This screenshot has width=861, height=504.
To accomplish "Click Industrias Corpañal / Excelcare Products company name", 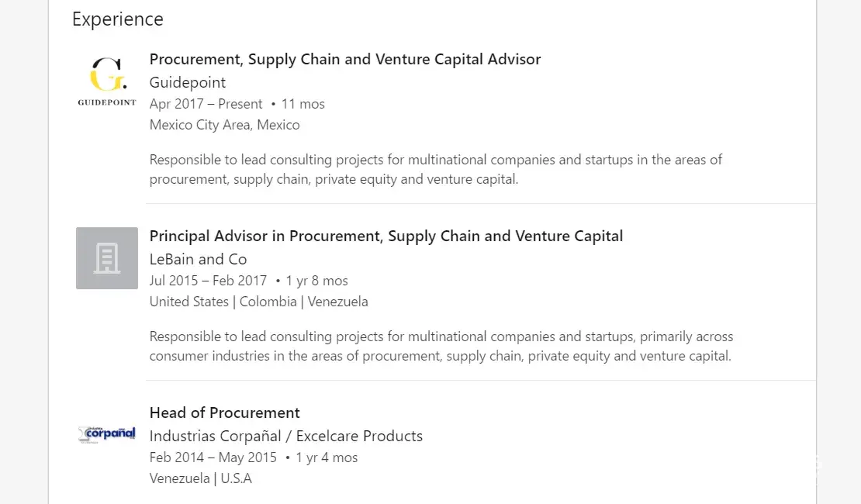I will click(x=286, y=436).
